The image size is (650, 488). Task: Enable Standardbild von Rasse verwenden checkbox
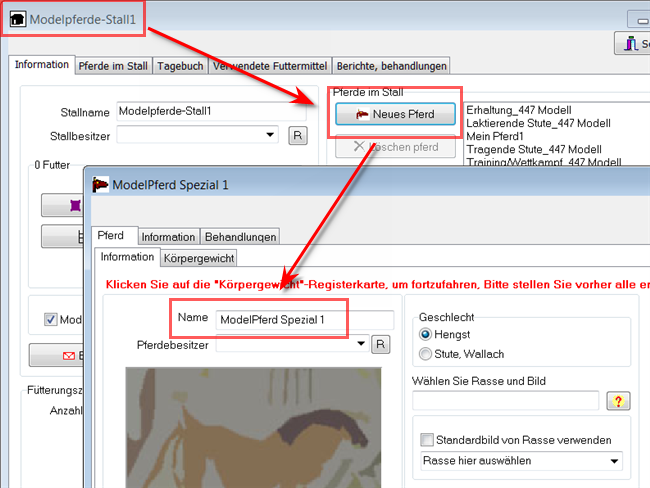tap(427, 439)
